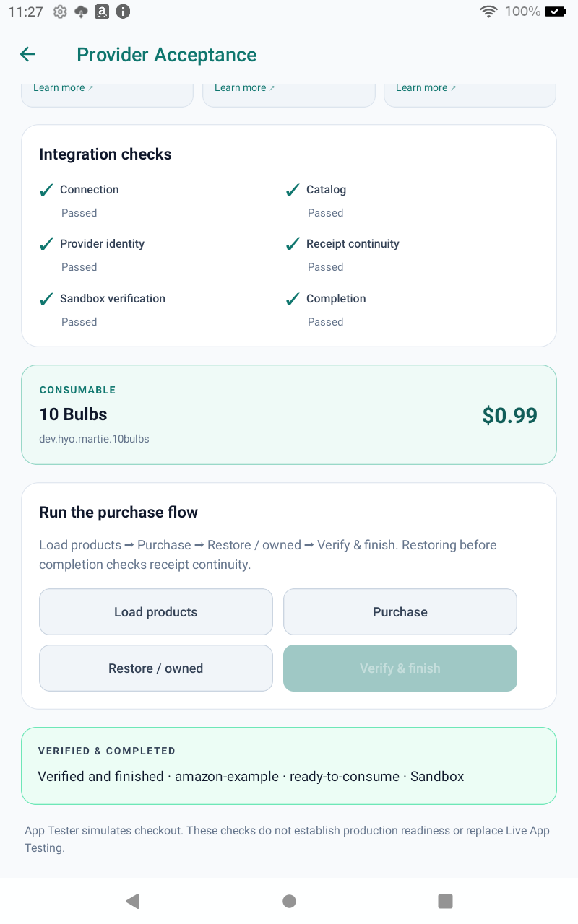Click the Catalog checkmark icon
This screenshot has height=924, width=578.
(x=293, y=190)
